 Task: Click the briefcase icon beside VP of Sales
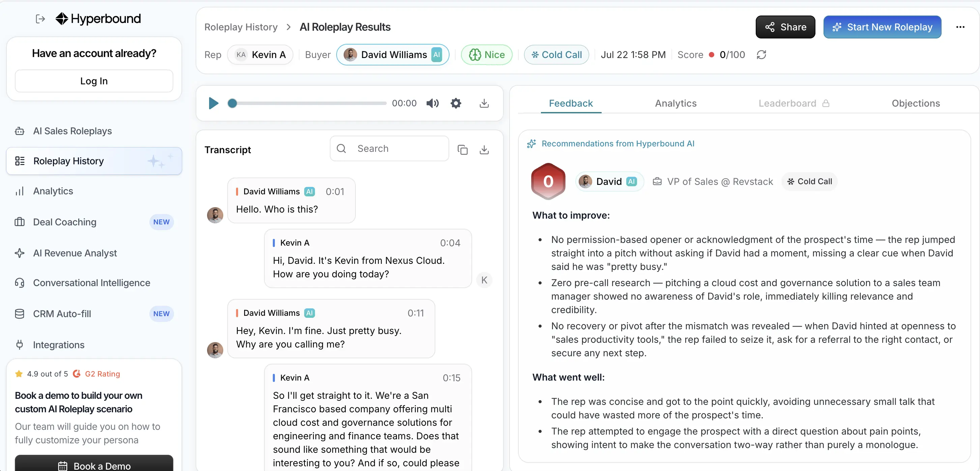[x=657, y=181]
